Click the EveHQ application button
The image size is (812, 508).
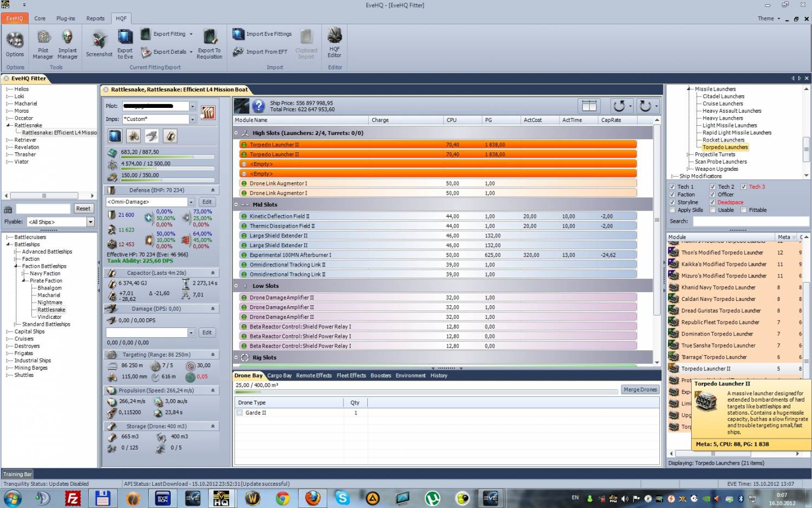click(15, 18)
